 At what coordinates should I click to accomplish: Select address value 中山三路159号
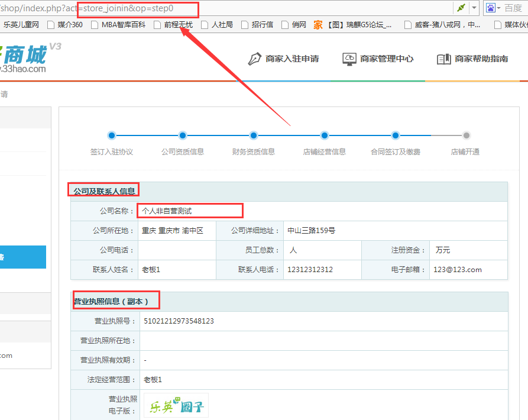311,231
